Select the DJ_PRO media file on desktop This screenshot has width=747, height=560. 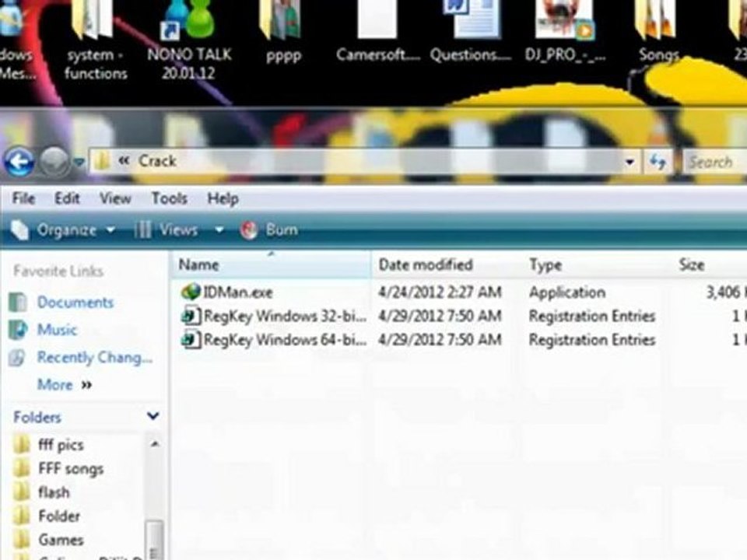565,33
